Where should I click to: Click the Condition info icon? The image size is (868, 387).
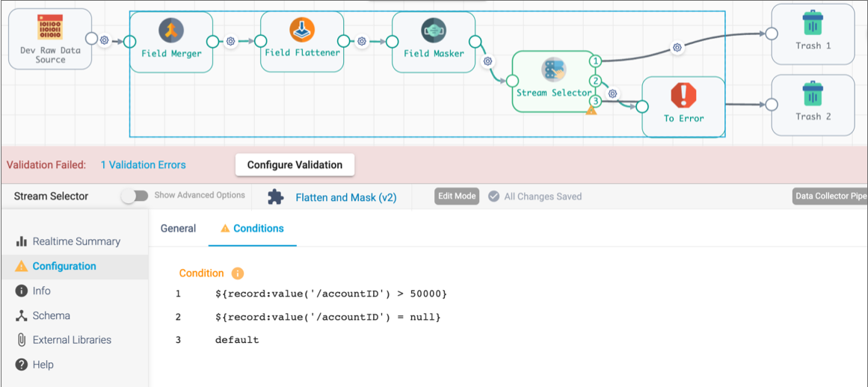(x=238, y=273)
